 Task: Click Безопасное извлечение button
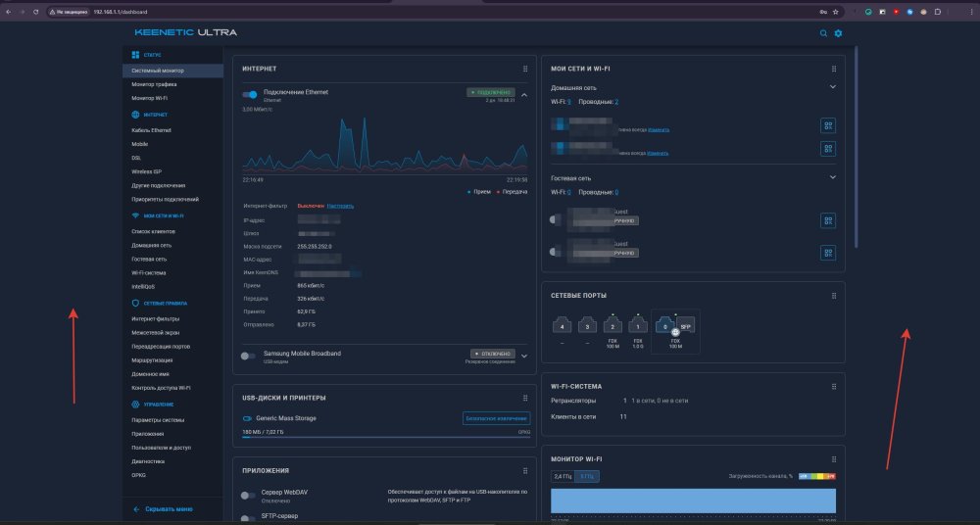click(496, 418)
